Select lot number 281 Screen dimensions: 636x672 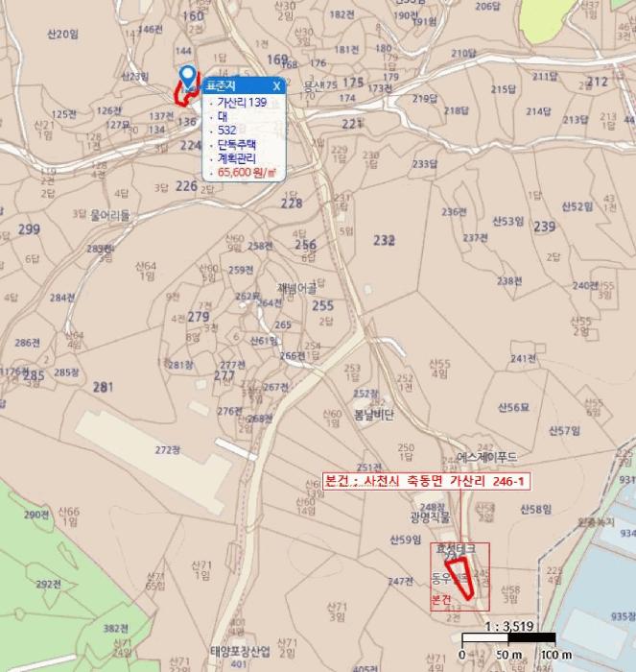[104, 388]
